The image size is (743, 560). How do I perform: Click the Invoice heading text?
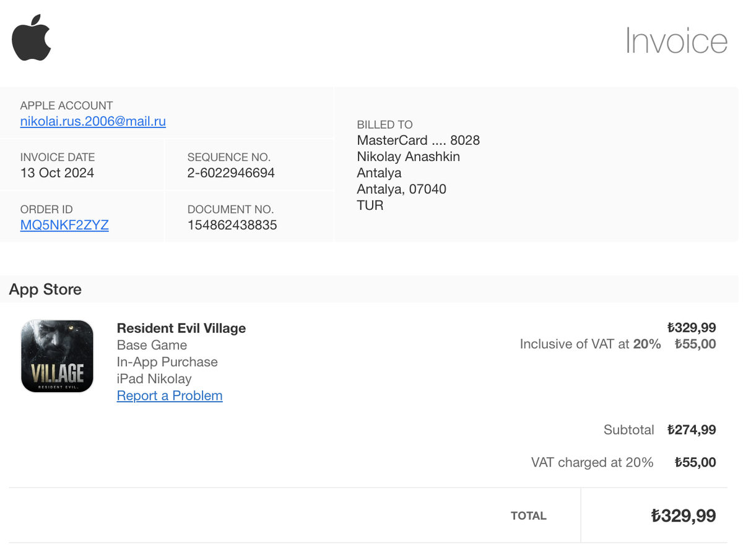[x=676, y=41]
